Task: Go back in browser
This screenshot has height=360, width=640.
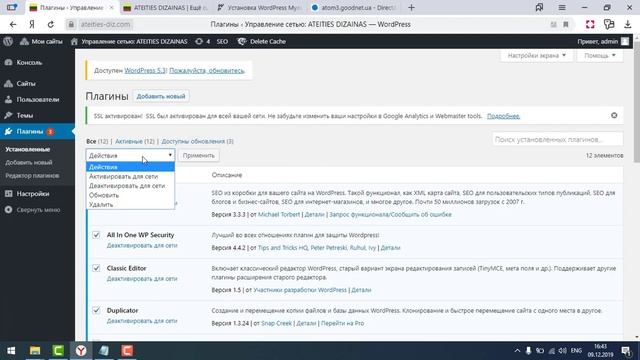Action: click(x=13, y=24)
